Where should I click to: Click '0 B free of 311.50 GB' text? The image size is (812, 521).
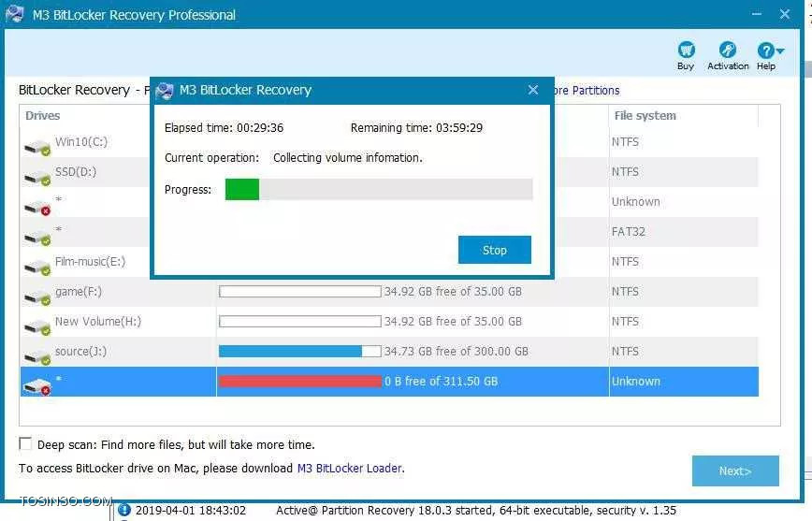coord(442,382)
